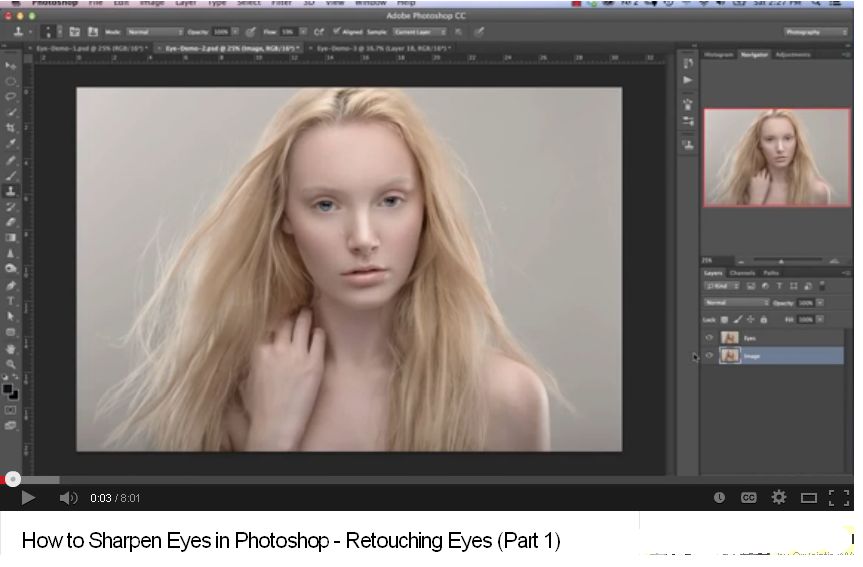Select the Zoom tool in toolbar
863x567 pixels.
(x=11, y=364)
